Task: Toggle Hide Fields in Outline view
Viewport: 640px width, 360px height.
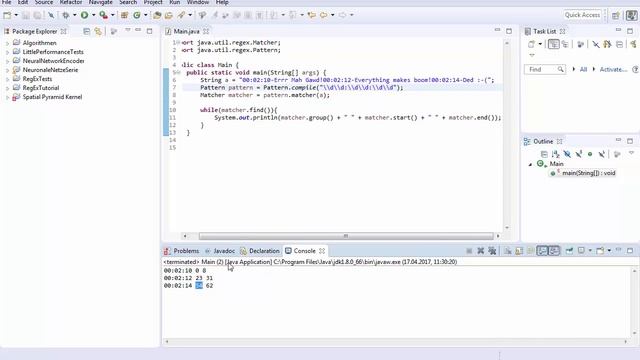Action: pyautogui.click(x=567, y=154)
